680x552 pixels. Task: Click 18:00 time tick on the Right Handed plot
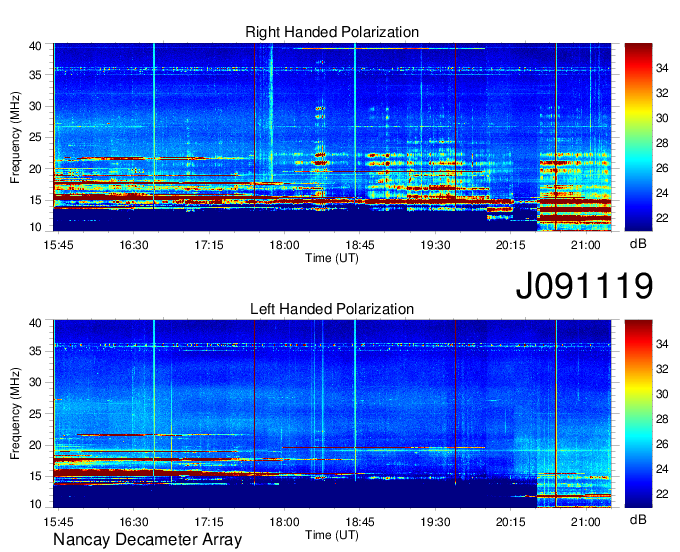[284, 245]
